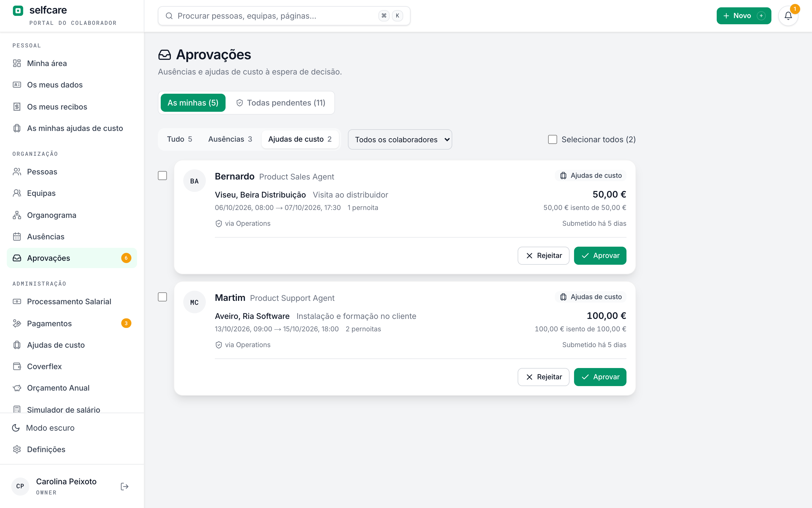
Task: Open Os meus recibos
Action: [x=72, y=106]
